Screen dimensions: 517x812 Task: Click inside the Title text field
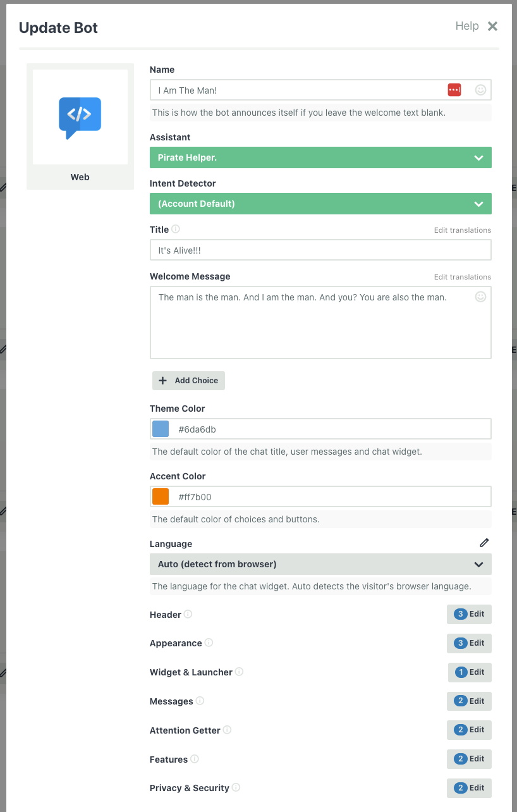click(x=320, y=250)
